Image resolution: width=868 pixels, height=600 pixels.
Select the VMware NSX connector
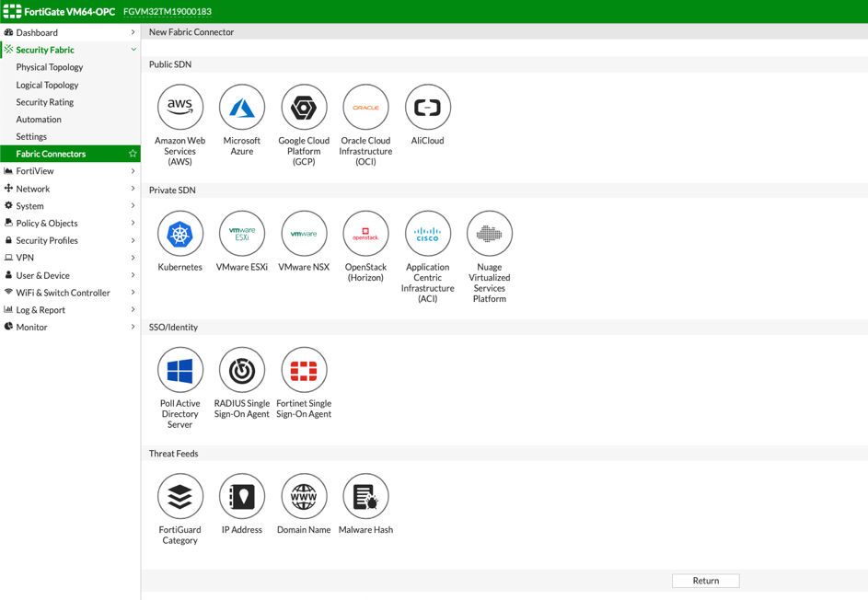pyautogui.click(x=304, y=233)
